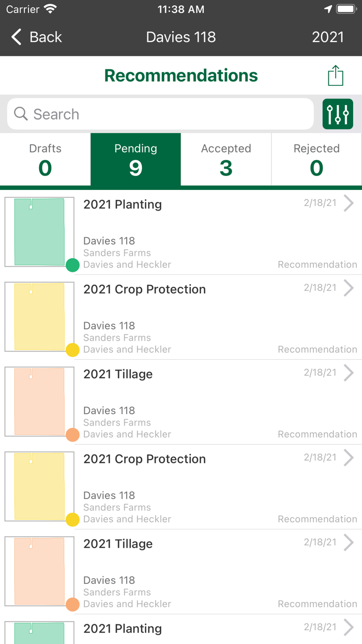The height and width of the screenshot is (644, 362).
Task: Tap the green status dot on 2021 Planting
Action: pos(73,265)
